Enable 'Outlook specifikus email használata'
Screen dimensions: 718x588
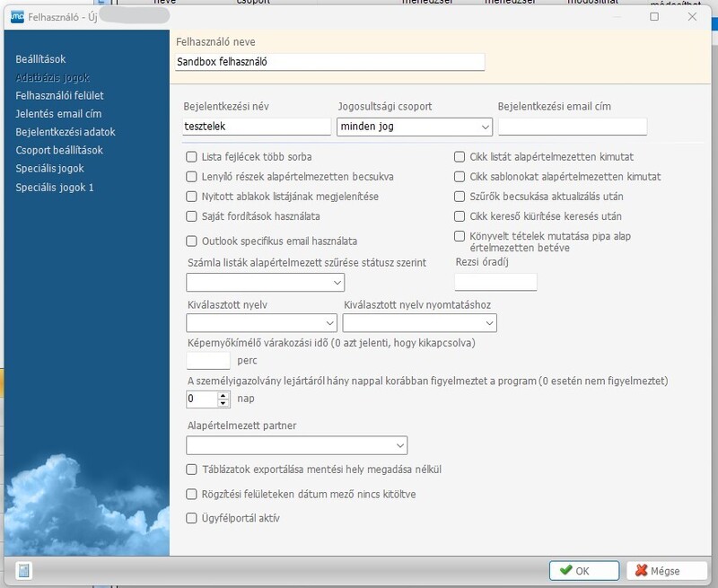point(191,241)
